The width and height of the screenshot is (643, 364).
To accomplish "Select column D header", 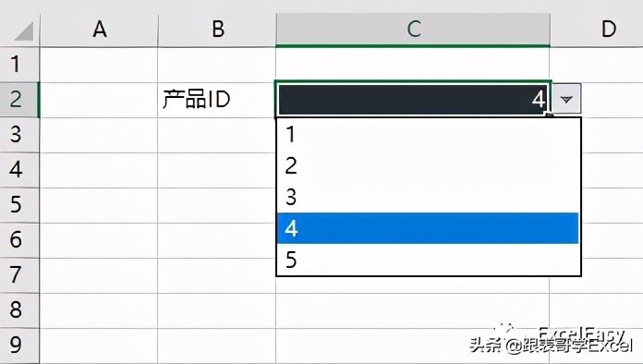I will [597, 30].
